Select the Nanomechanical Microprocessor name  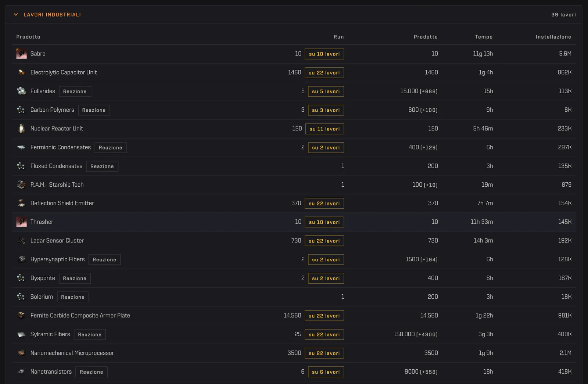(72, 353)
